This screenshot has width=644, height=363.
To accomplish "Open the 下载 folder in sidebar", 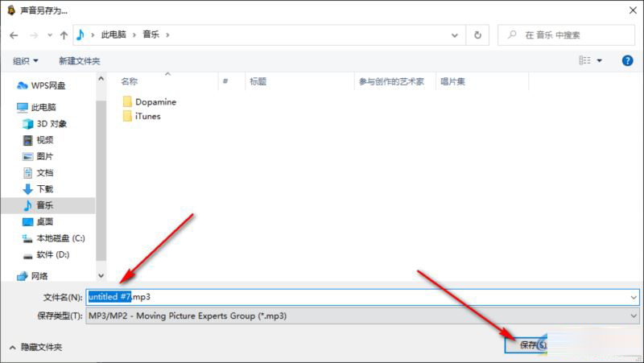I will point(38,189).
